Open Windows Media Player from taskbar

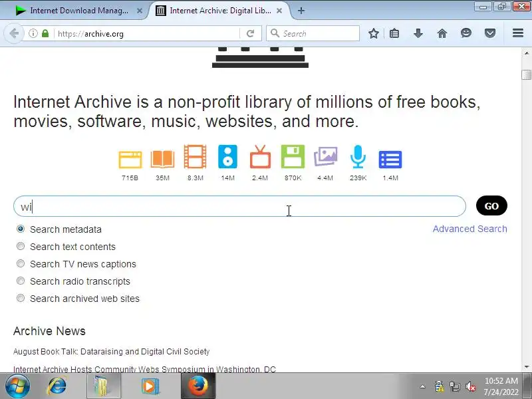click(150, 386)
